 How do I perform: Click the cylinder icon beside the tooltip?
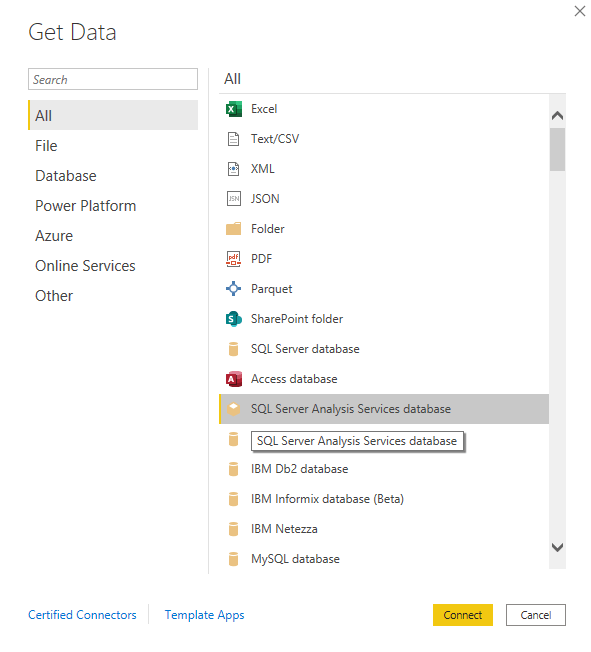pos(233,439)
